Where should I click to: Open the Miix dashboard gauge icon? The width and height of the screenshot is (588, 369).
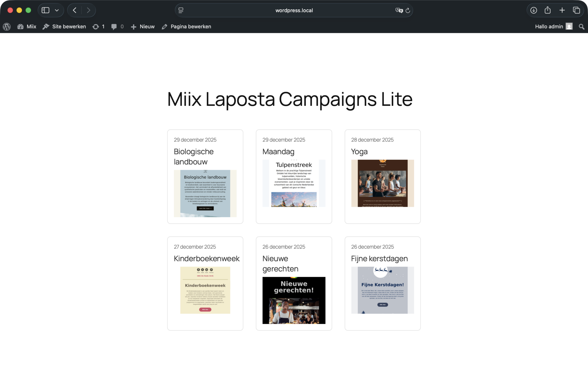20,26
